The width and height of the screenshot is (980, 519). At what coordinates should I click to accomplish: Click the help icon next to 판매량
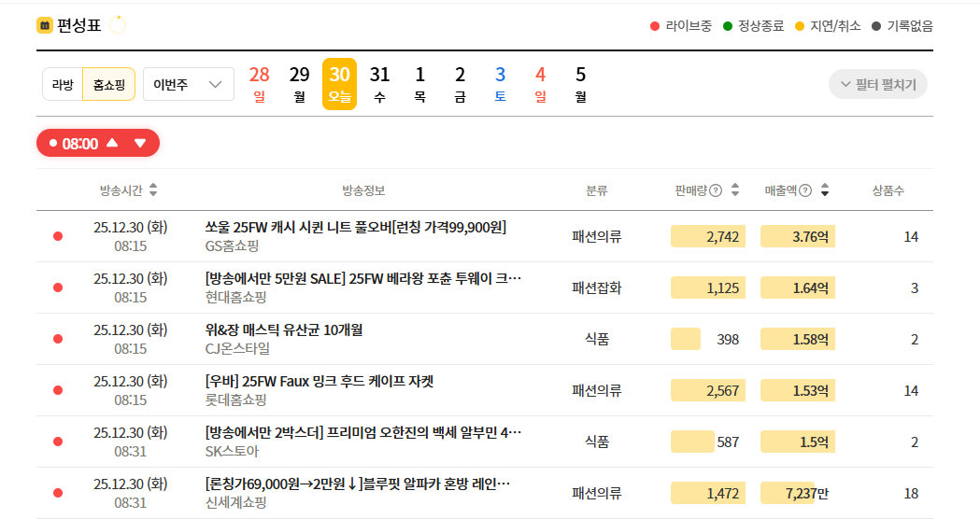coord(716,190)
